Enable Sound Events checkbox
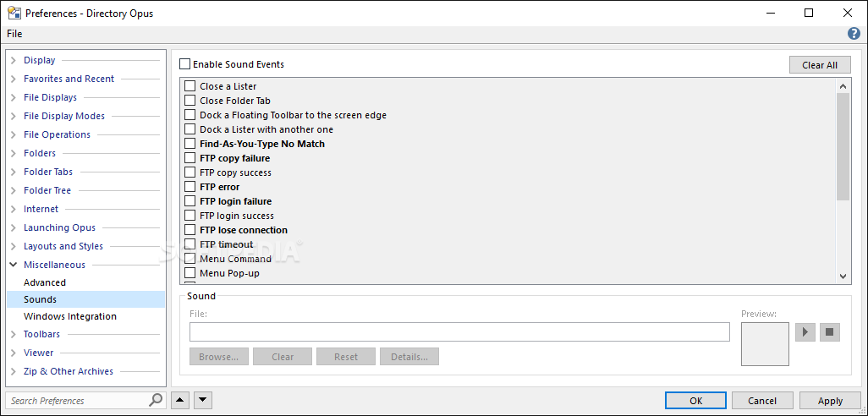The width and height of the screenshot is (868, 416). click(184, 64)
